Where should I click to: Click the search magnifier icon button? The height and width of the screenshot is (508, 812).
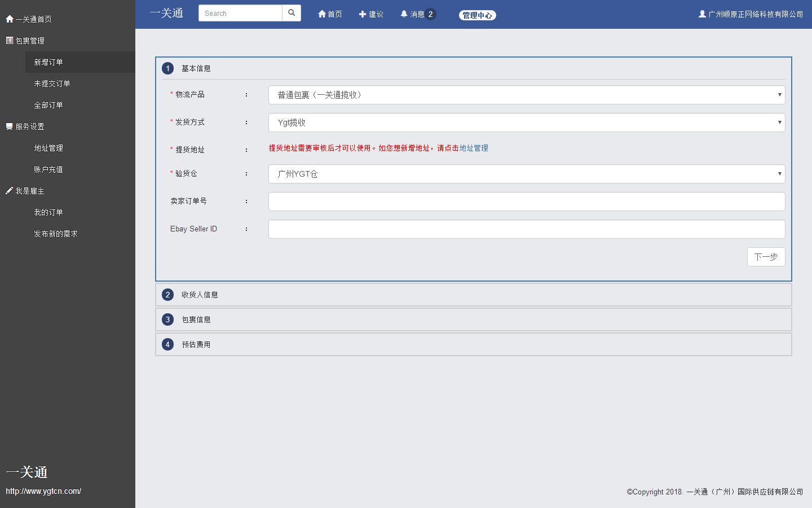[x=292, y=13]
